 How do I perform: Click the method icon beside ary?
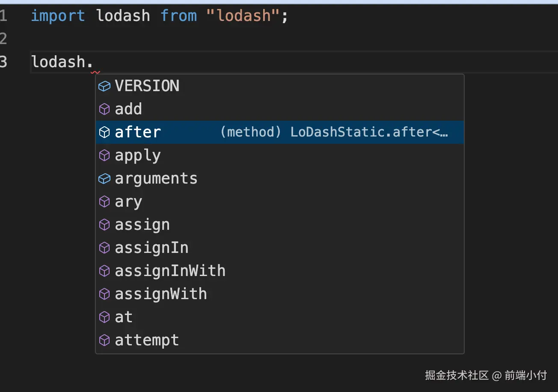[x=104, y=202]
